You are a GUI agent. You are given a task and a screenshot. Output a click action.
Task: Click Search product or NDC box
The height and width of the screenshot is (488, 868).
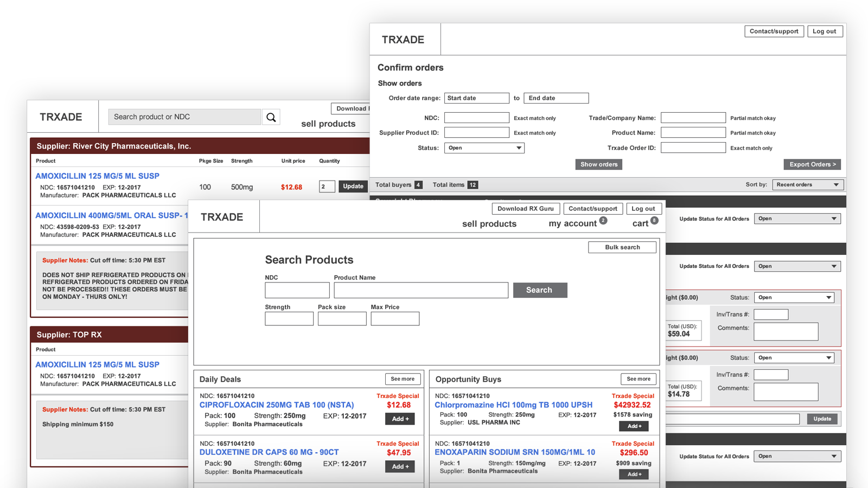tap(184, 117)
